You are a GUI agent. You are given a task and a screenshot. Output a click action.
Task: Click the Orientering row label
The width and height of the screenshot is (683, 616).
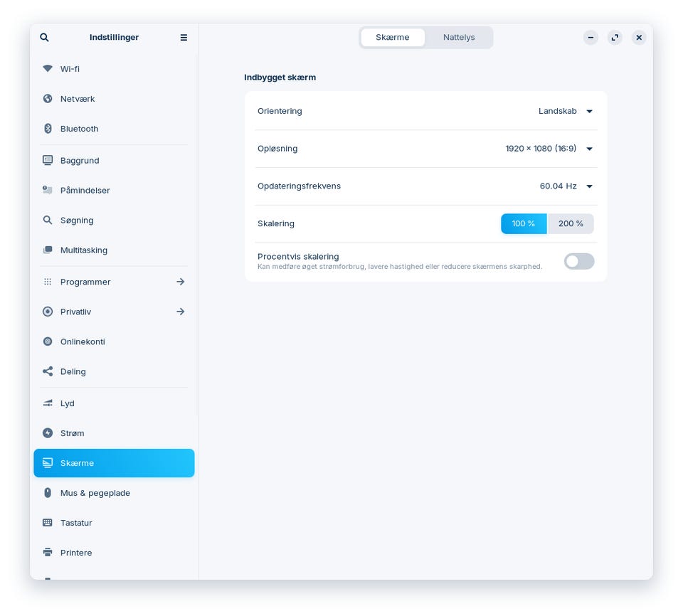tap(280, 111)
